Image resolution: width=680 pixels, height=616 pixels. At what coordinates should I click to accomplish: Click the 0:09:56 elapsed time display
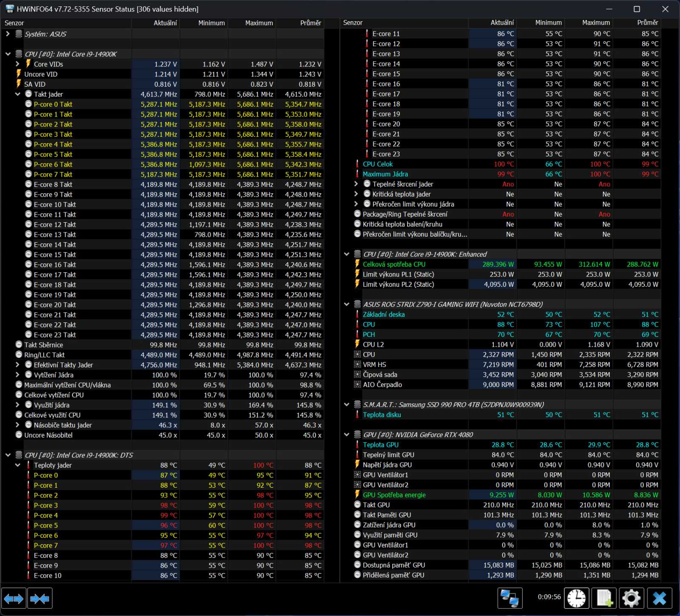point(549,597)
